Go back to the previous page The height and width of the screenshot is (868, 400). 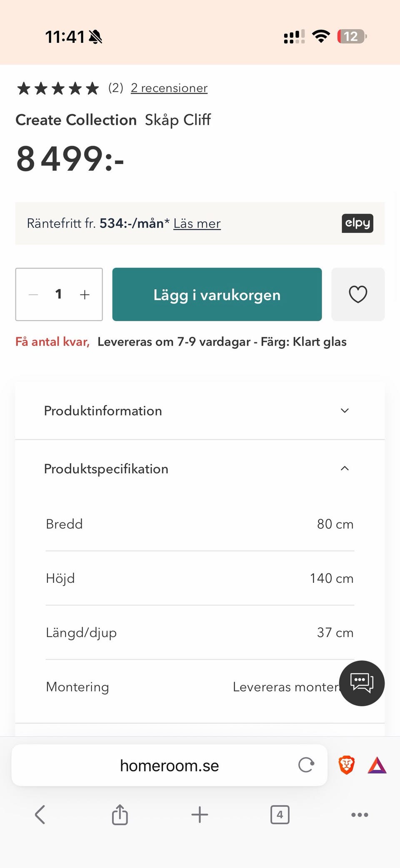point(40,815)
